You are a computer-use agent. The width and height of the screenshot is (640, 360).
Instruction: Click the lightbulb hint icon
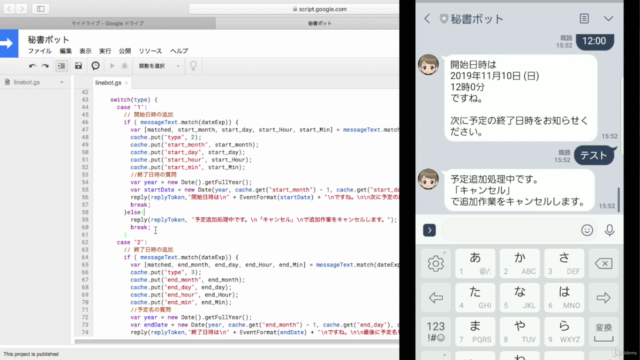tap(193, 66)
